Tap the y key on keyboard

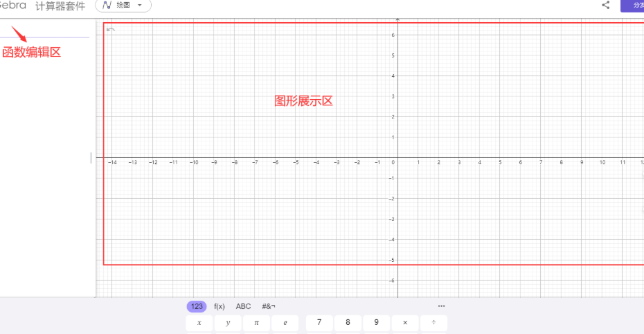pos(228,323)
